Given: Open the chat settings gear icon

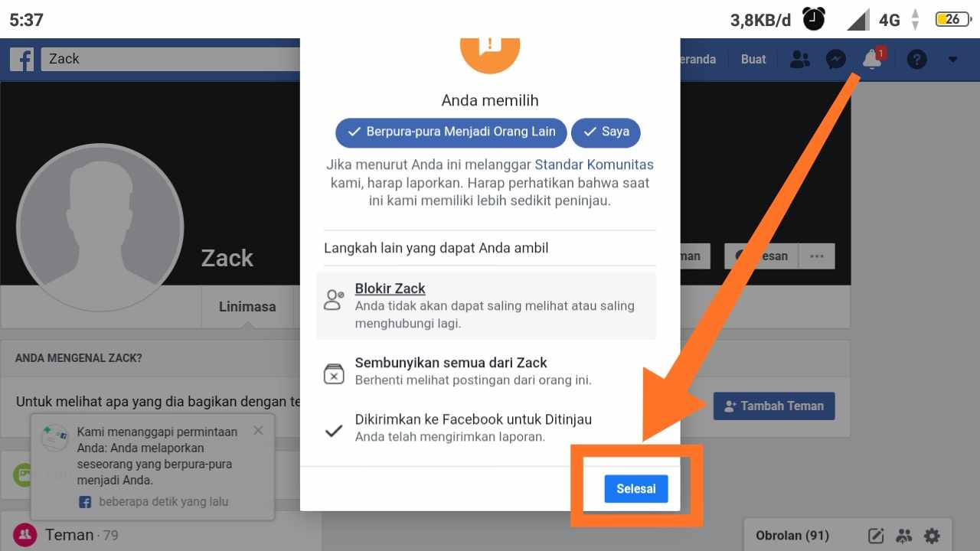Looking at the screenshot, I should coord(931,536).
